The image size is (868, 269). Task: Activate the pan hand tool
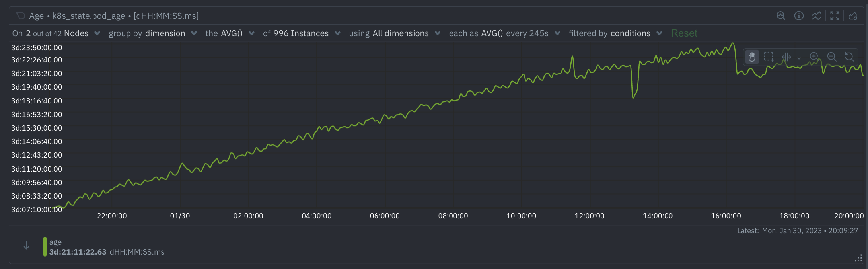coord(752,57)
